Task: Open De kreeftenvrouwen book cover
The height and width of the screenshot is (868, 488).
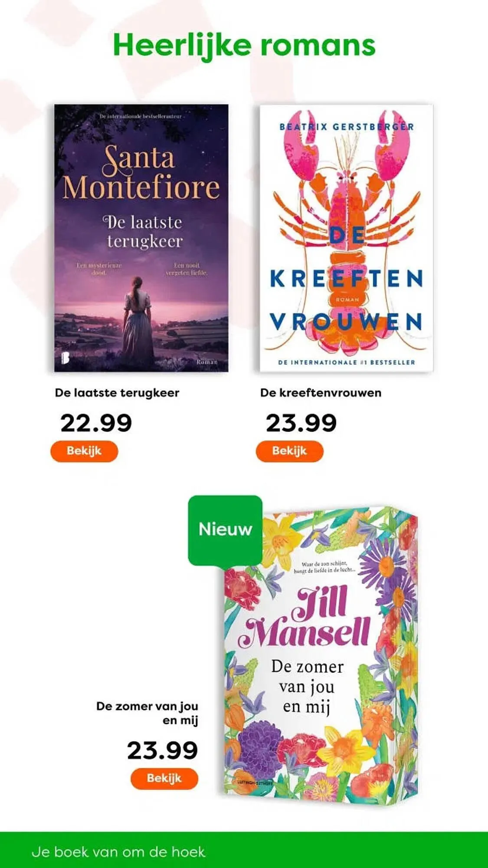Action: [346, 238]
